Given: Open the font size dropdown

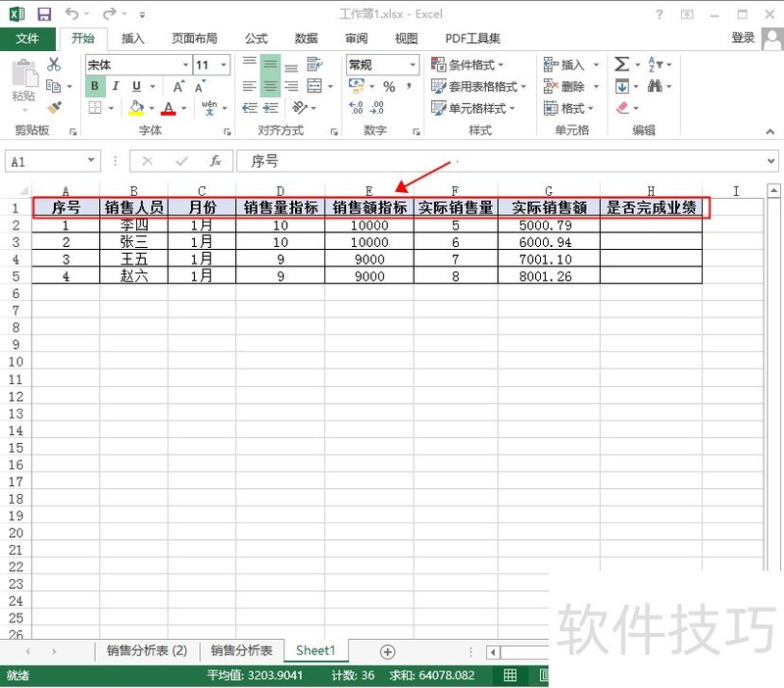Looking at the screenshot, I should pos(223,65).
